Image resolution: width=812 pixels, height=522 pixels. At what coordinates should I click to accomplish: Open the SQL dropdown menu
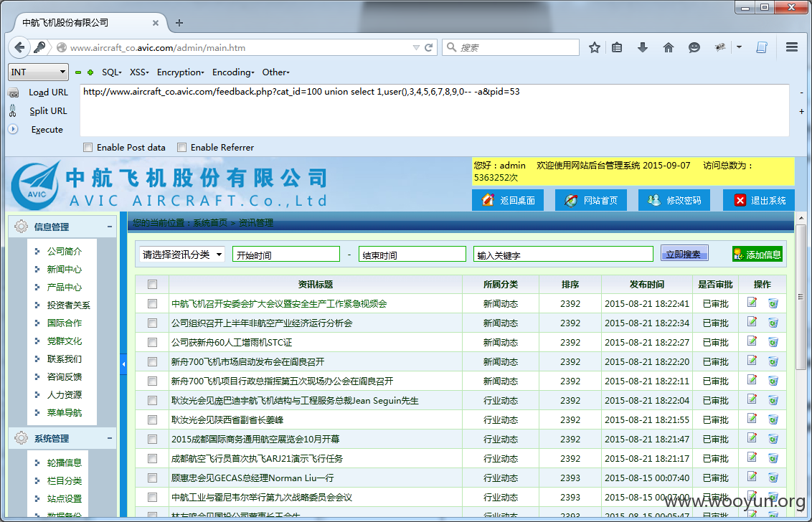tap(111, 72)
